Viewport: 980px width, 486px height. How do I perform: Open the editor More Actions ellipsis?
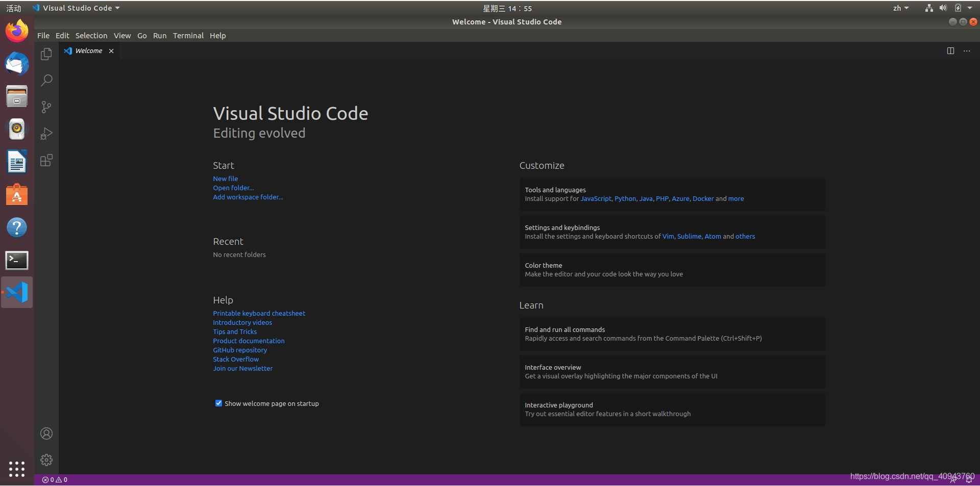(x=967, y=51)
